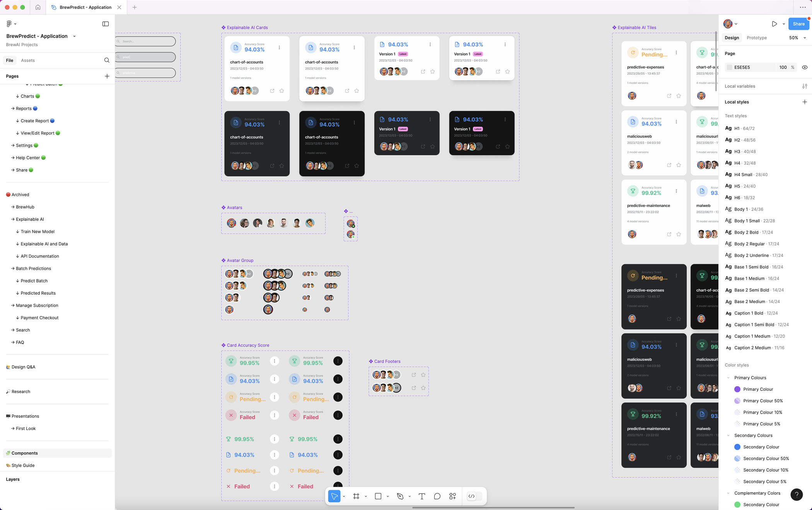Open the Payment Checkout page
Image resolution: width=812 pixels, height=510 pixels.
tap(58, 318)
